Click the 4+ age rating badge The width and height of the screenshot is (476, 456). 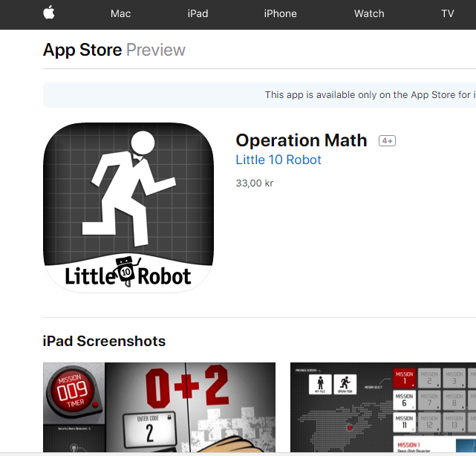[387, 141]
